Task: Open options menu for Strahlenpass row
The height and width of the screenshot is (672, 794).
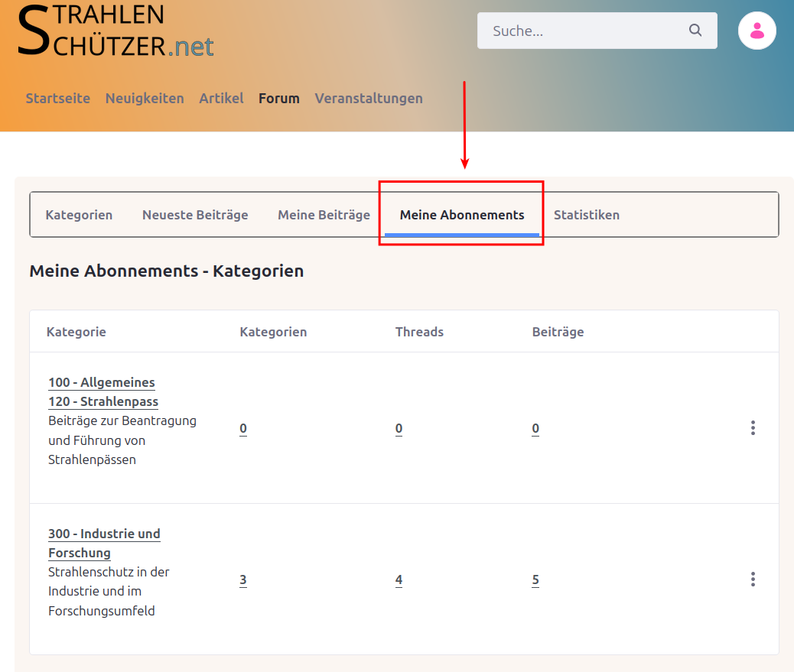Action: point(753,428)
